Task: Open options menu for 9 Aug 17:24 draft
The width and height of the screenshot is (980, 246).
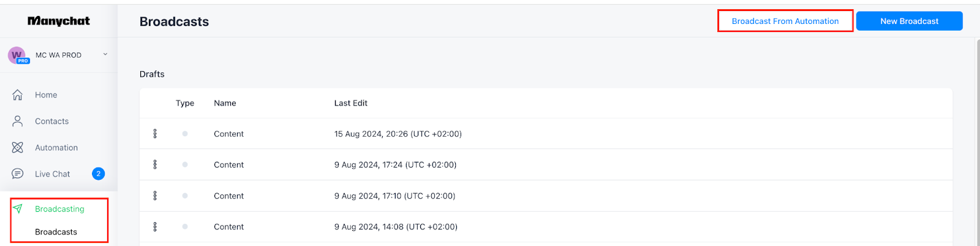Action: pos(155,164)
